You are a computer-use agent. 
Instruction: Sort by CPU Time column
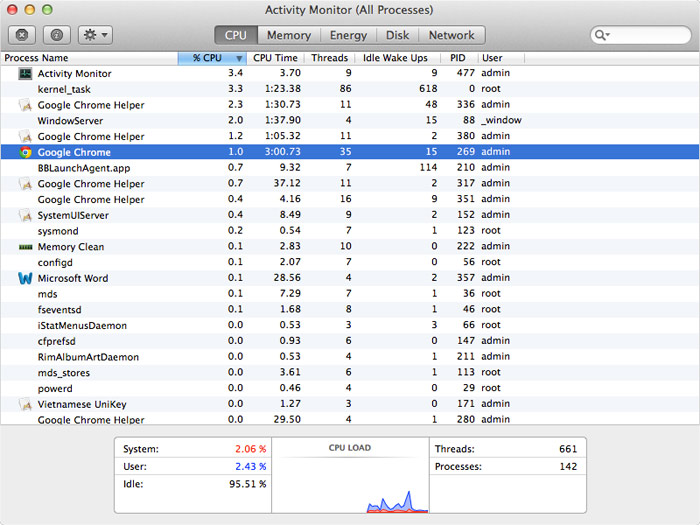pyautogui.click(x=275, y=58)
